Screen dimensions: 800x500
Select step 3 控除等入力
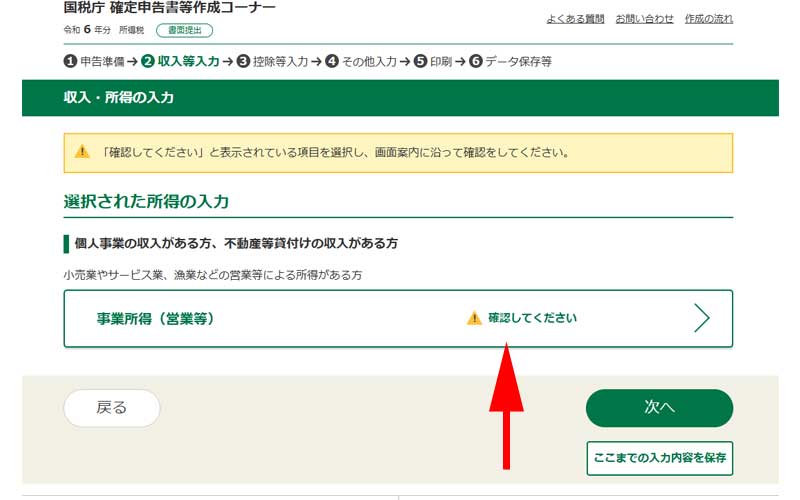(273, 61)
